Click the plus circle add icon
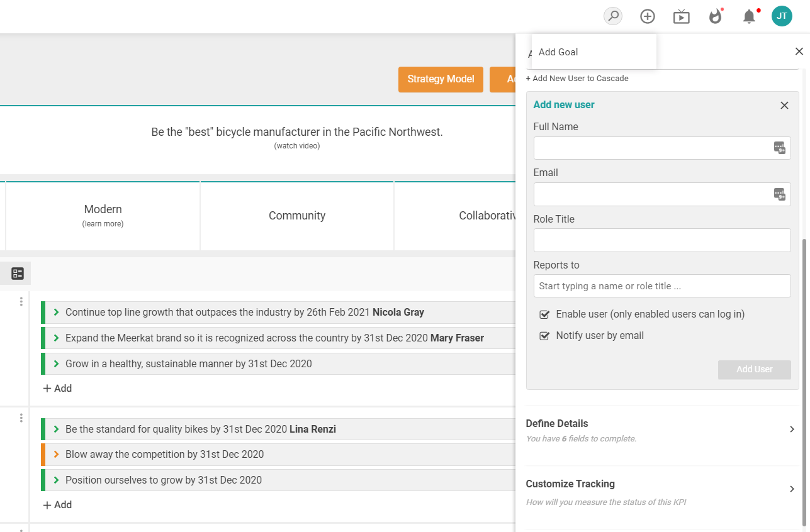This screenshot has width=810, height=532. [647, 16]
